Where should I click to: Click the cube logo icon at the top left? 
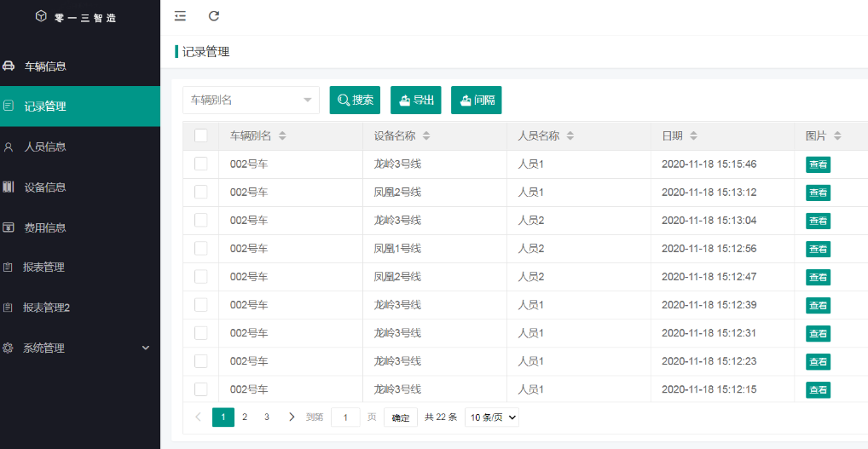(x=41, y=16)
